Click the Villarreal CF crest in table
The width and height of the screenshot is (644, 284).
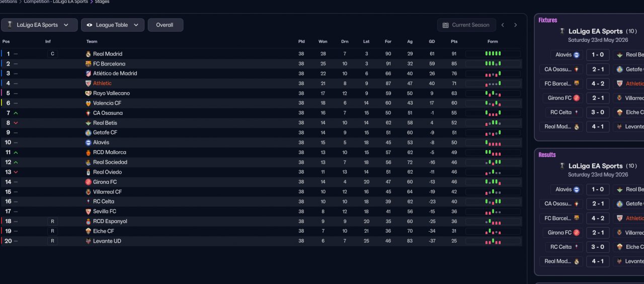click(89, 192)
